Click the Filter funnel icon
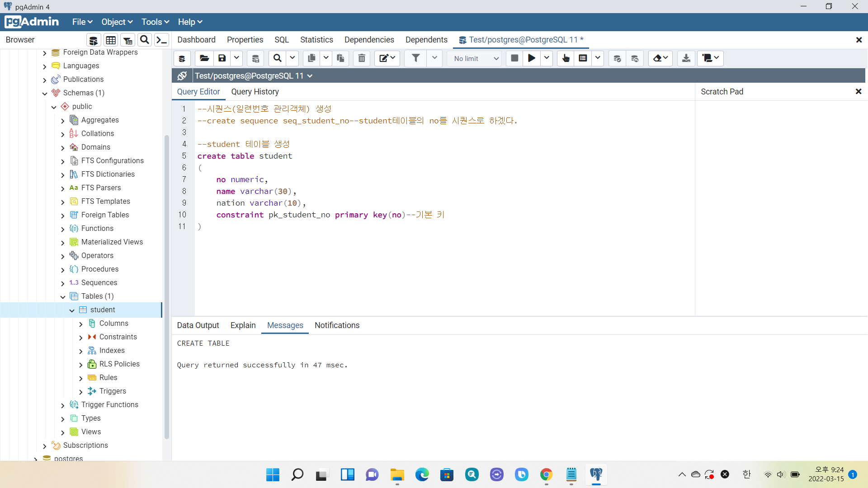Image resolution: width=868 pixels, height=488 pixels. [415, 58]
